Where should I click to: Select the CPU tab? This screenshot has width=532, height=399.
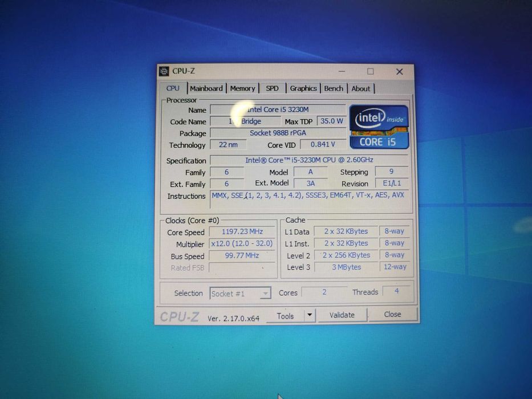[x=173, y=88]
